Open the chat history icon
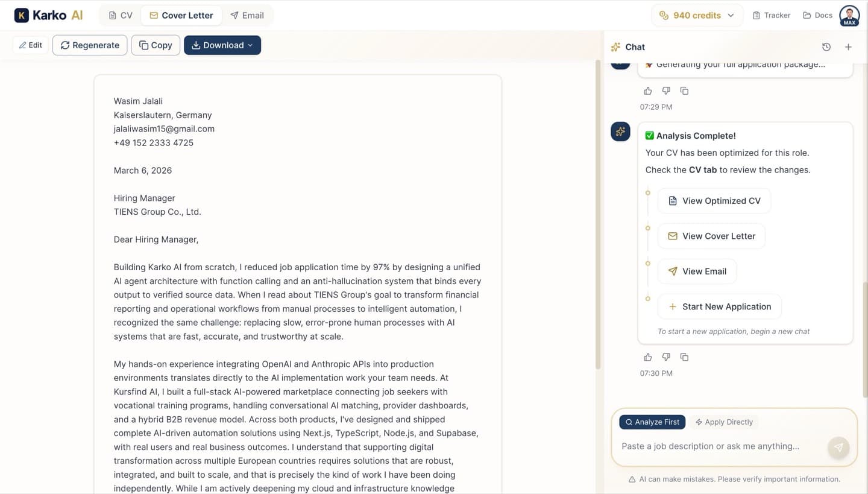The image size is (868, 494). [826, 46]
